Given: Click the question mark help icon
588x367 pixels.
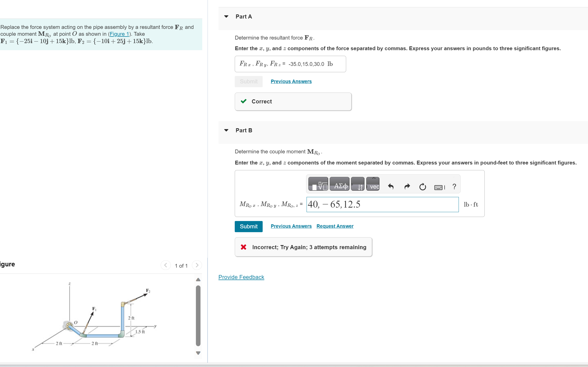Looking at the screenshot, I should pos(454,187).
